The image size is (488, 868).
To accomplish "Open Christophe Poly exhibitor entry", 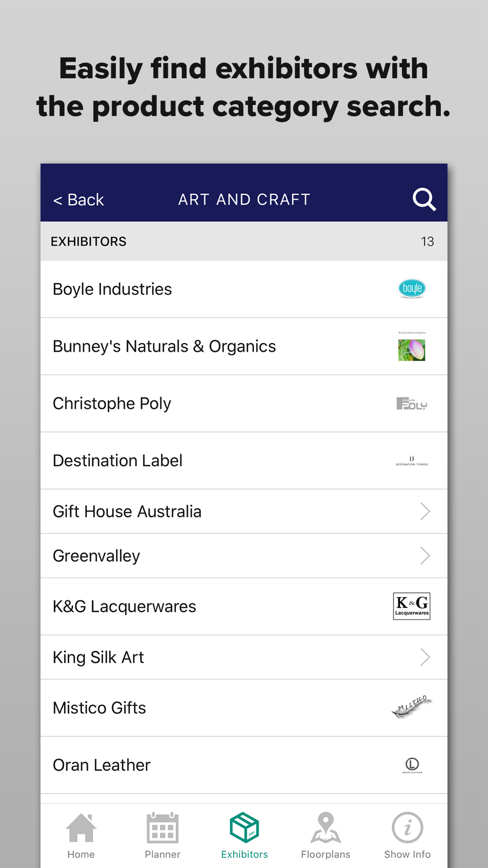I will point(244,404).
